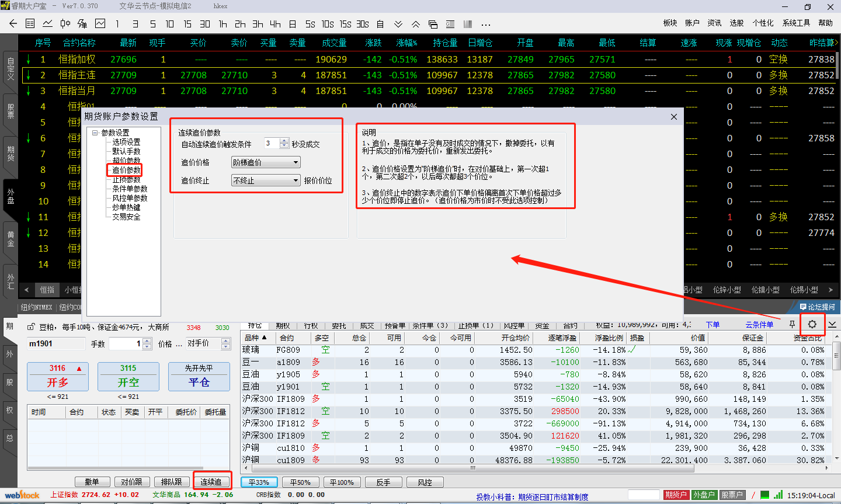841x504 pixels.
Task: Collapse the 参数设置 tree node
Action: tap(95, 133)
